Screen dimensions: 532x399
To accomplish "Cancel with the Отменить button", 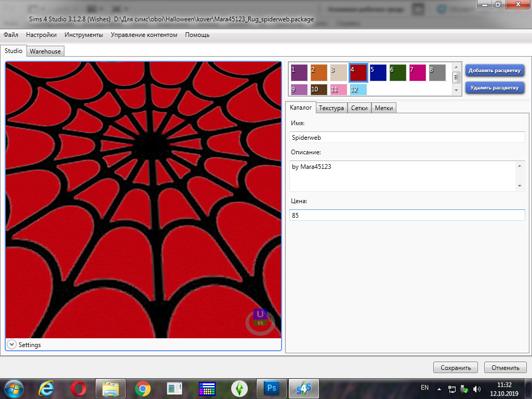I will click(x=505, y=367).
